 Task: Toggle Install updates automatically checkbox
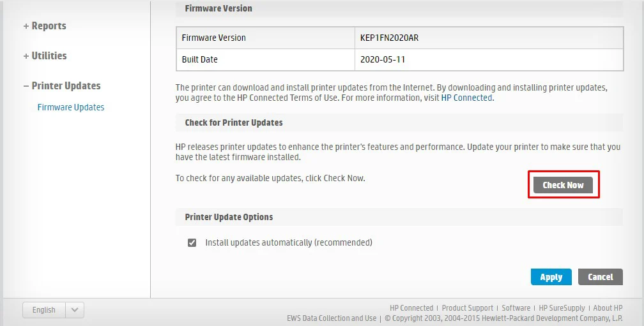click(192, 243)
